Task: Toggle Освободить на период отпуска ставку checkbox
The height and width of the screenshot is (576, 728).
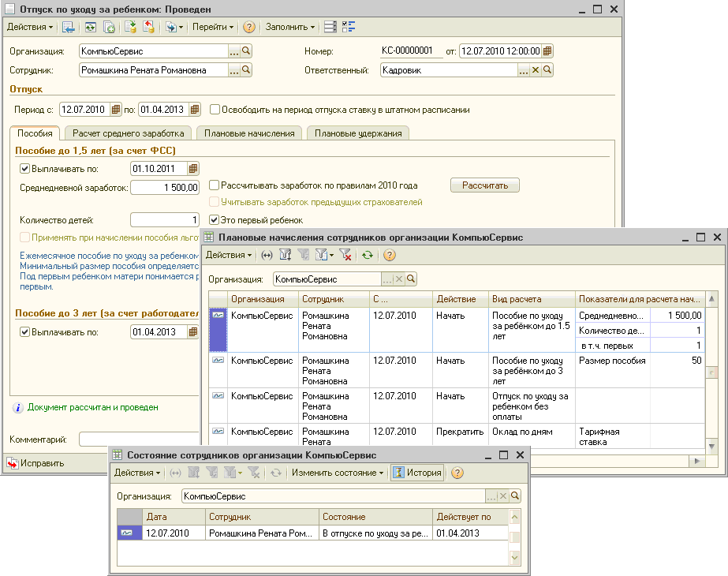Action: click(x=215, y=110)
